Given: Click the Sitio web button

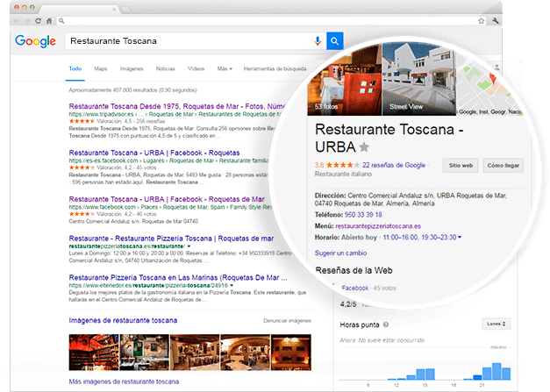Looking at the screenshot, I should 461,165.
